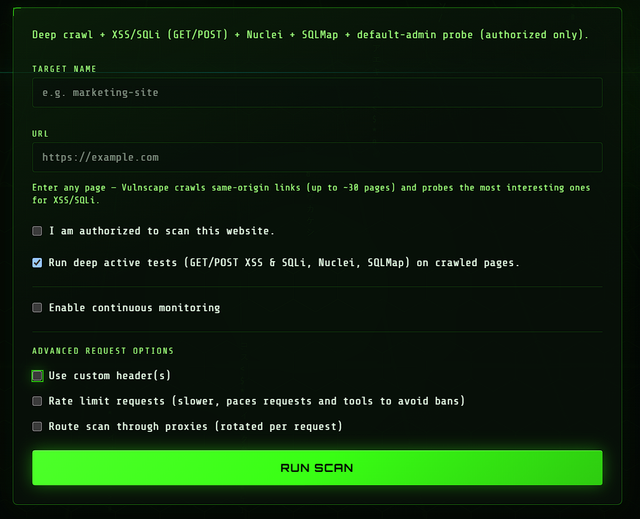Click the 'Route scan through proxies' label text
This screenshot has width=640, height=519.
(195, 426)
